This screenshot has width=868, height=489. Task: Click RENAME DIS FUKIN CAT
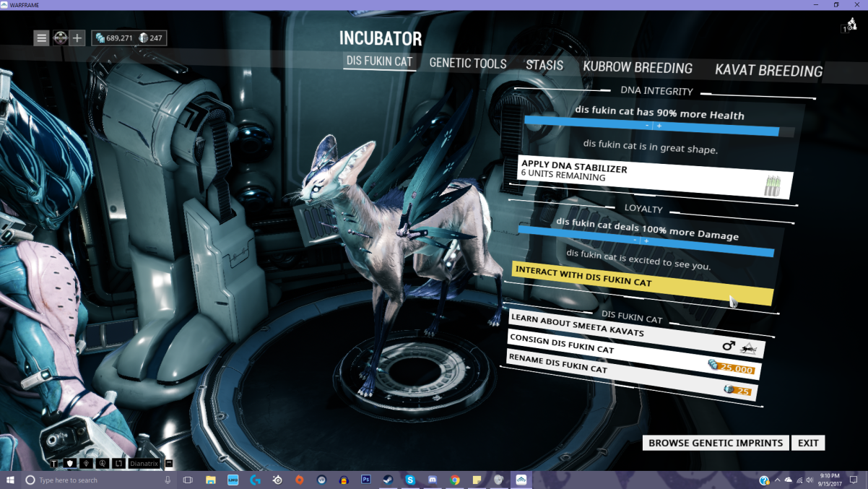click(633, 376)
